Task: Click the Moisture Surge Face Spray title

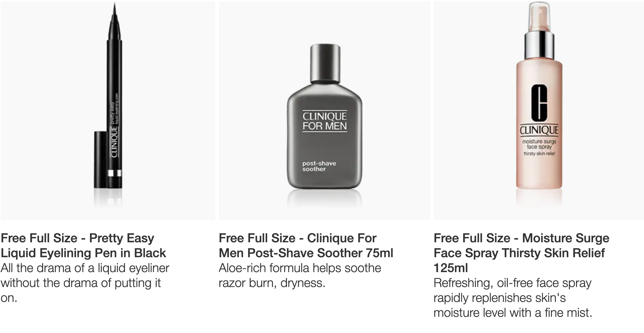Action: (521, 253)
